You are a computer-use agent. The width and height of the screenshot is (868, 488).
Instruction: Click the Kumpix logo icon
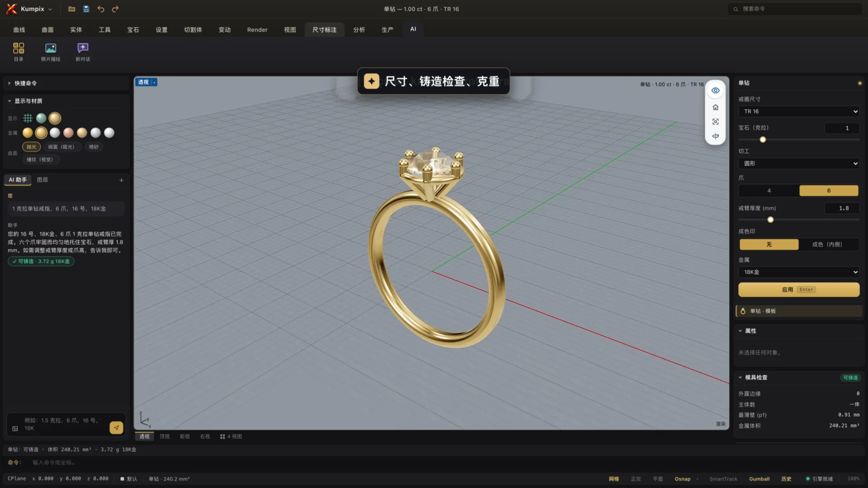click(x=11, y=9)
